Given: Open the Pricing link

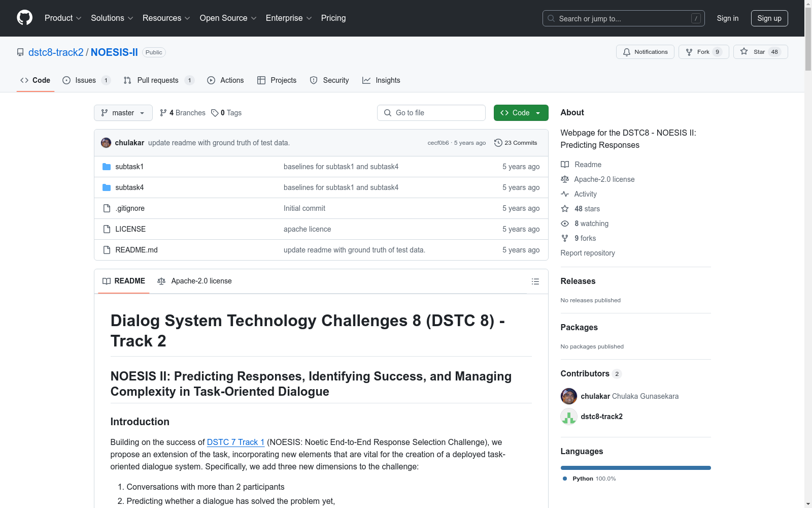Looking at the screenshot, I should pos(333,18).
